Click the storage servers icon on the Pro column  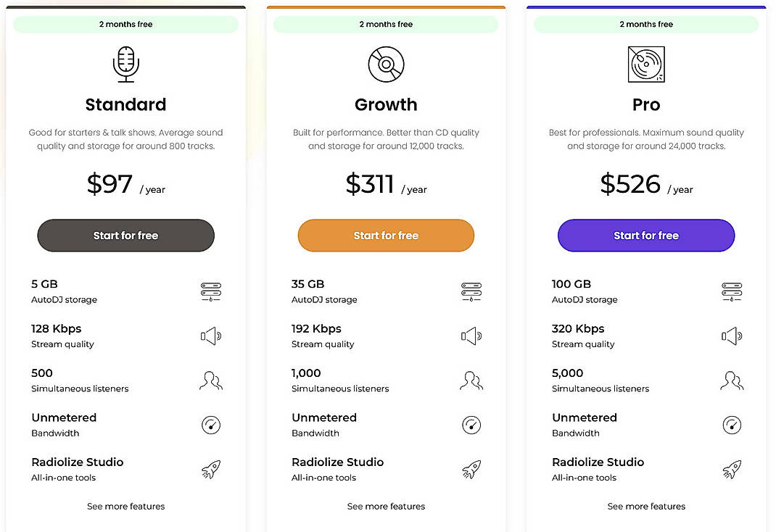(731, 291)
